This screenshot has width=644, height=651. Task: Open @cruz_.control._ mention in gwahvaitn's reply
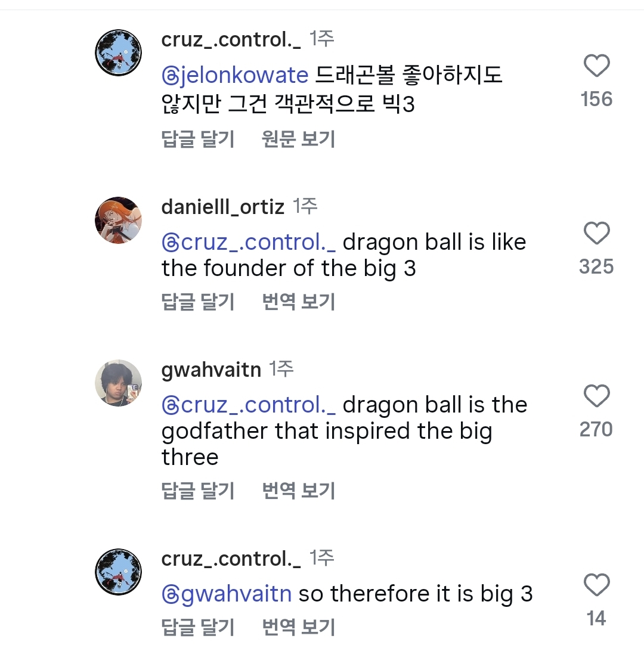249,405
